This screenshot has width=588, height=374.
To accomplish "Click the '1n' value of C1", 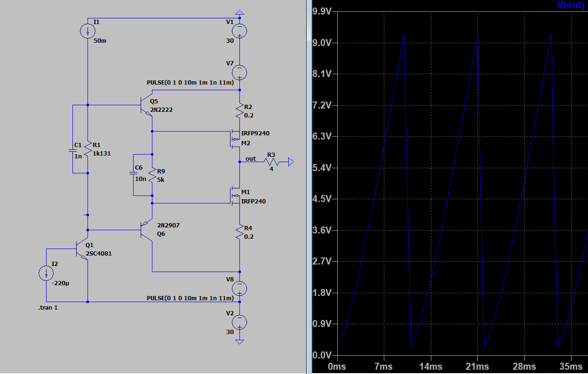I will pyautogui.click(x=78, y=156).
